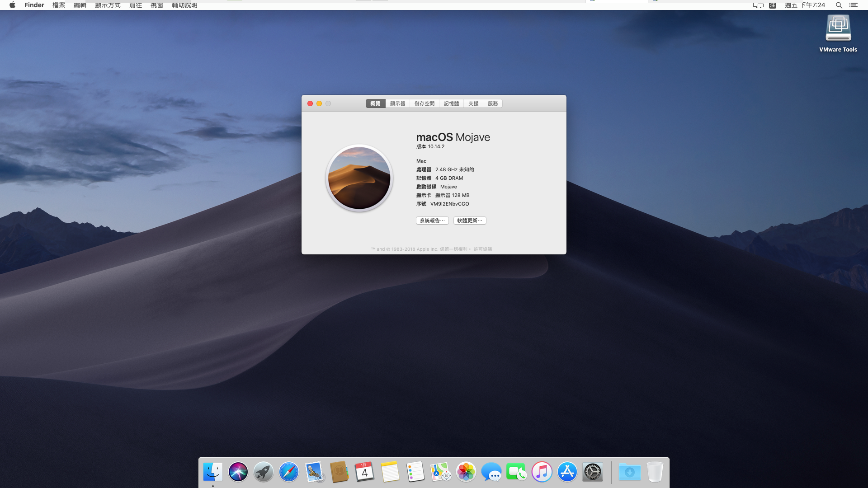This screenshot has width=868, height=488.
Task: Click the Mojave dune thumbnail image
Action: 359,178
